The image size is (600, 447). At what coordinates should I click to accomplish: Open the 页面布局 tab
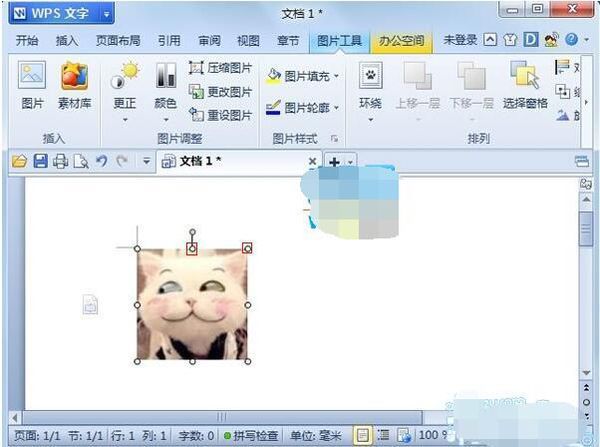click(x=118, y=40)
